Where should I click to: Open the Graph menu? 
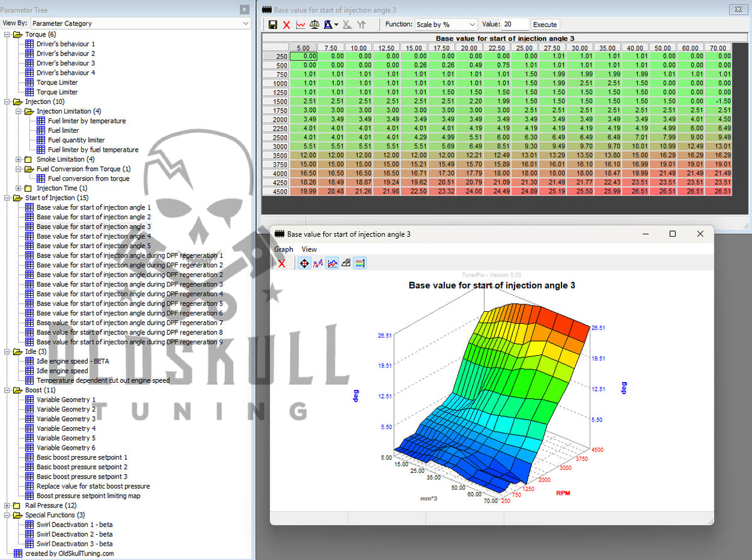pos(283,249)
